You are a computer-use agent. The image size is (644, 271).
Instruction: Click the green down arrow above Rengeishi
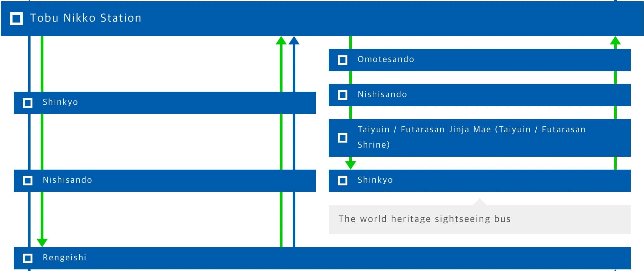(x=42, y=242)
